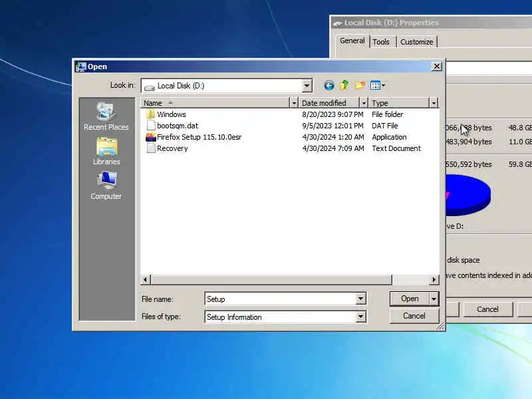532x399 pixels.
Task: Select Firefox Setup 115.10.0esr file name
Action: 199,137
